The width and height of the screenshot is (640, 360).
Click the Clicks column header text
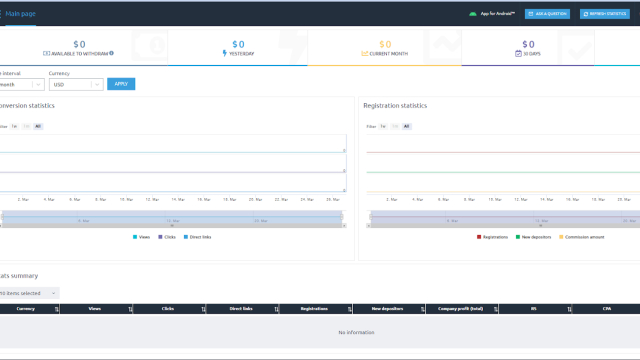pos(168,309)
